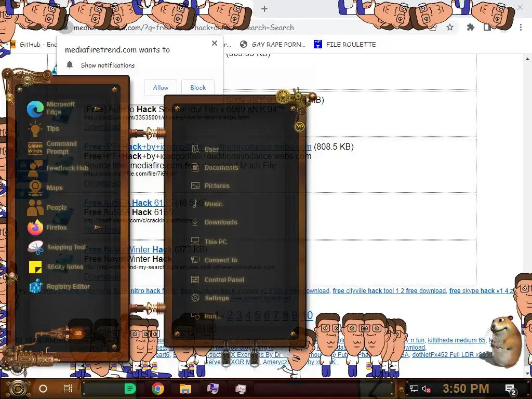Open Music in the right start panel

coord(207,204)
